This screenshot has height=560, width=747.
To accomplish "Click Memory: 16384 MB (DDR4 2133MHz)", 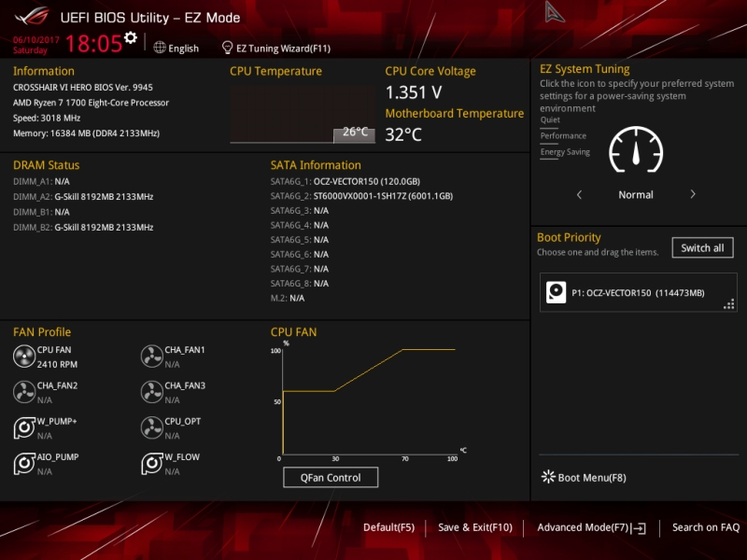I will pos(86,133).
